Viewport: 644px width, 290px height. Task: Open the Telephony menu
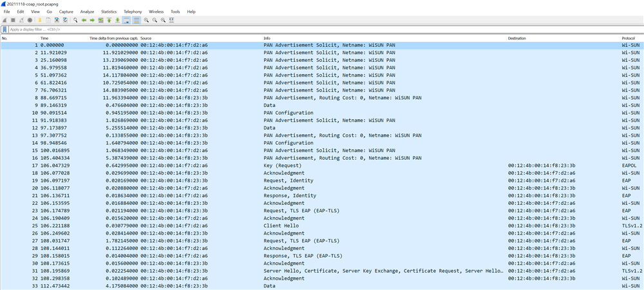(x=133, y=12)
